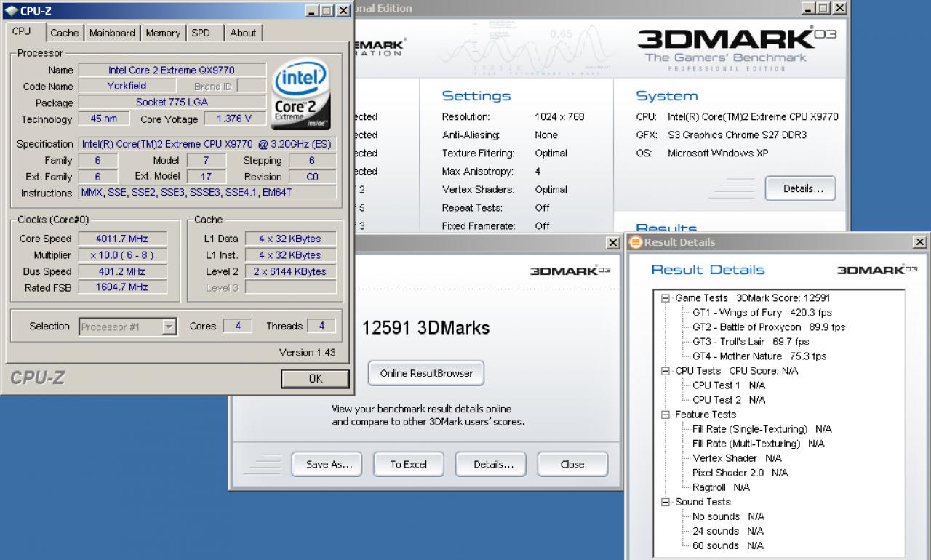This screenshot has width=931, height=560.
Task: Open the Cache tab in CPU-Z
Action: 64,33
